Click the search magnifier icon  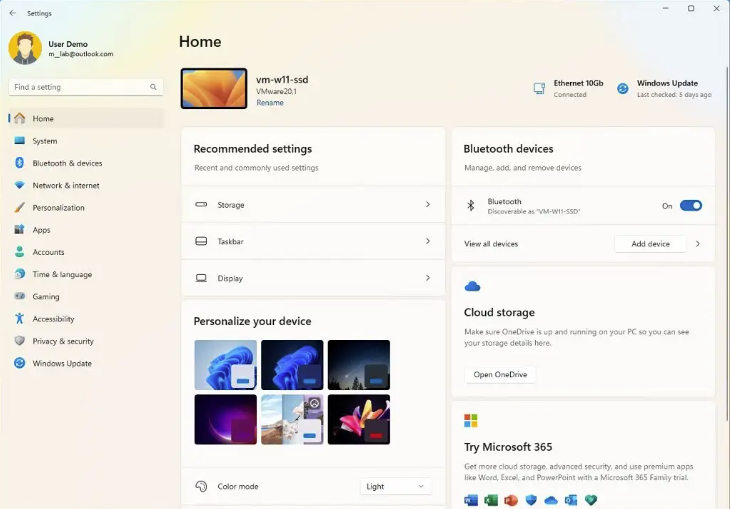[153, 88]
